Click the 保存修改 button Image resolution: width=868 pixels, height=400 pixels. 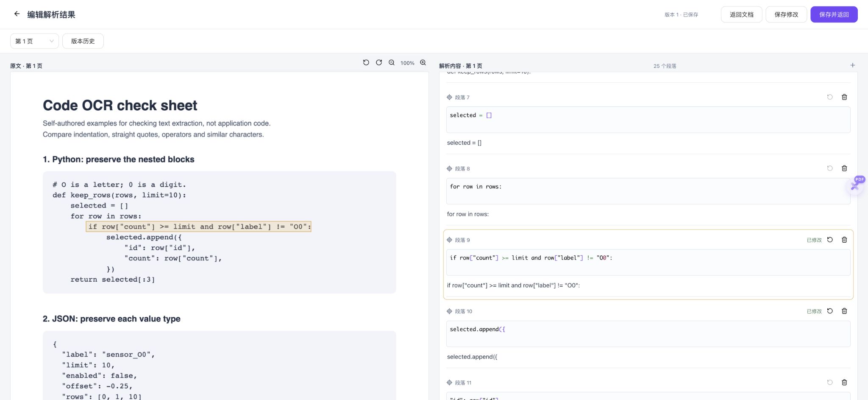786,14
